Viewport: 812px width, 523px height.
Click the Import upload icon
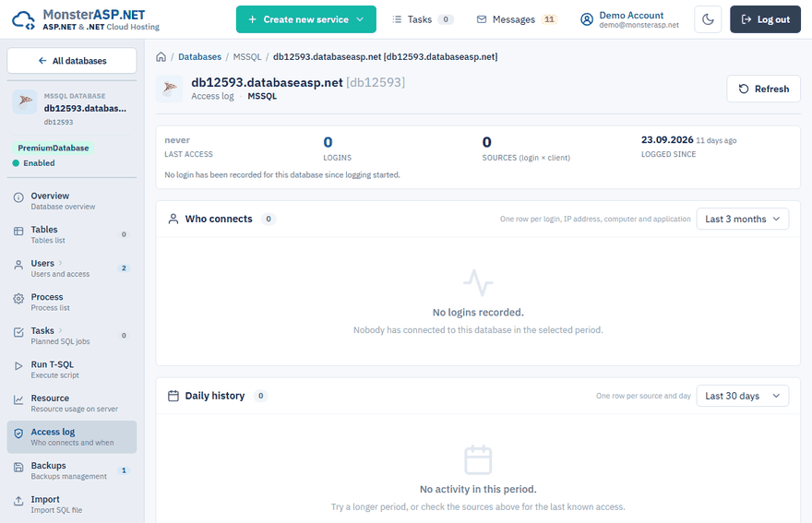pos(18,501)
